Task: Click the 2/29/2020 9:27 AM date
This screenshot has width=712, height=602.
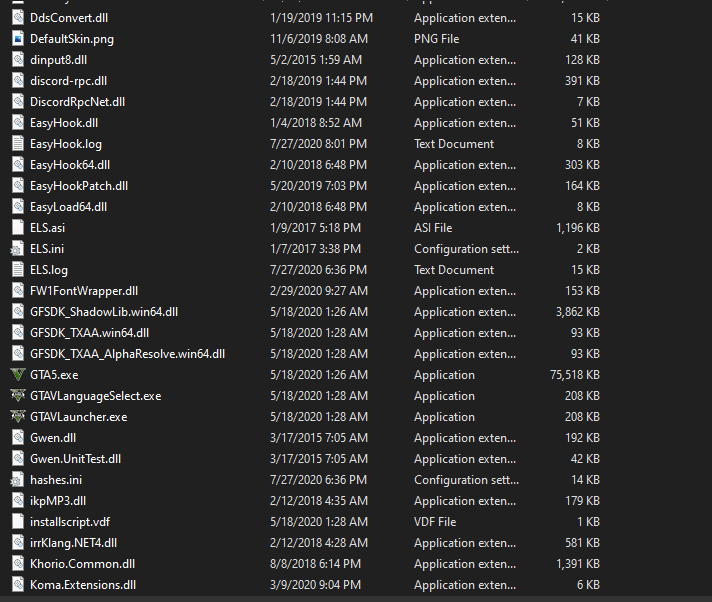Action: [x=319, y=291]
